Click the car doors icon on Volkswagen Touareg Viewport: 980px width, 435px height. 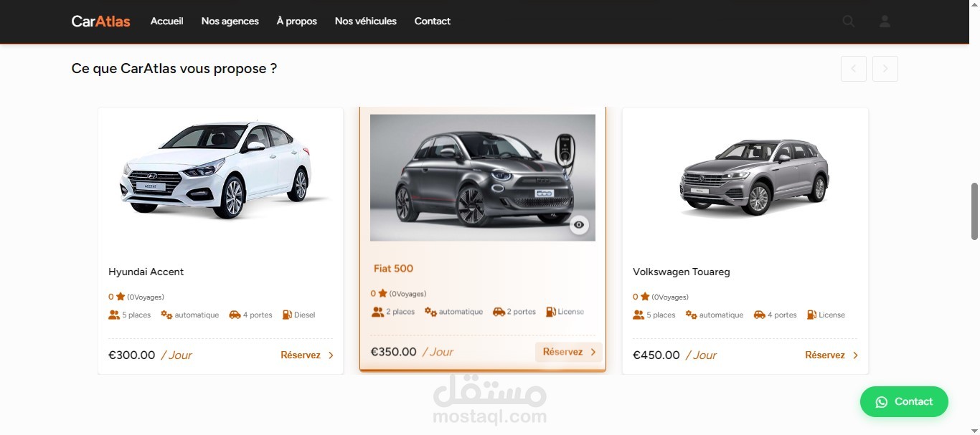click(759, 315)
